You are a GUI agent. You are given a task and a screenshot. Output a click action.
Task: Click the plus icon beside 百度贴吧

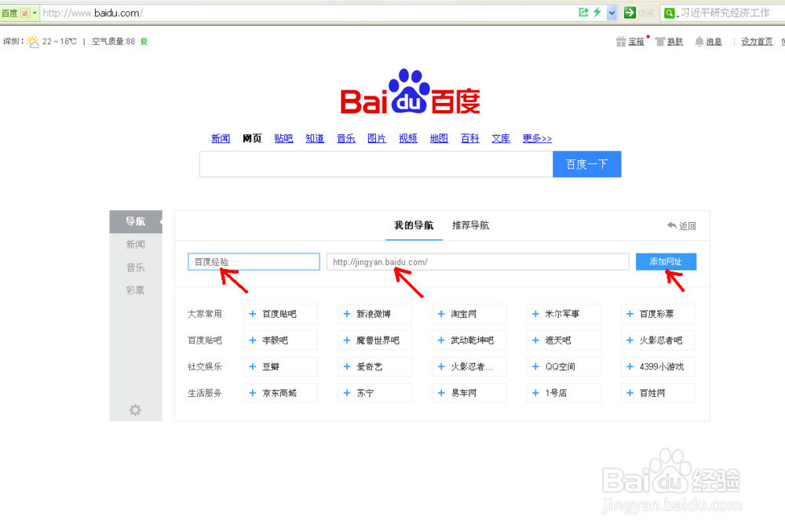click(x=253, y=314)
